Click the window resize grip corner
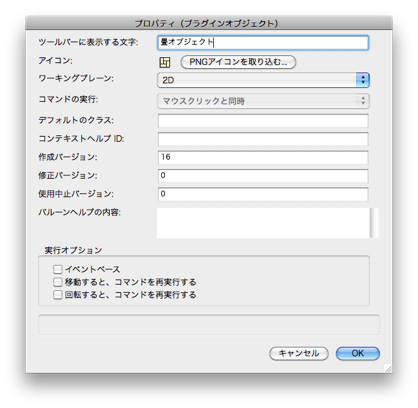 [x=388, y=368]
